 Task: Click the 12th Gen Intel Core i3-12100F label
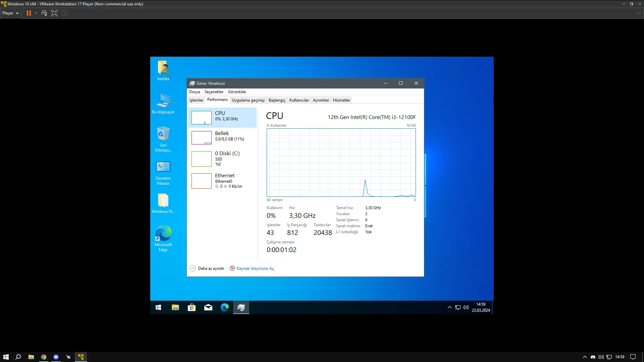(372, 117)
